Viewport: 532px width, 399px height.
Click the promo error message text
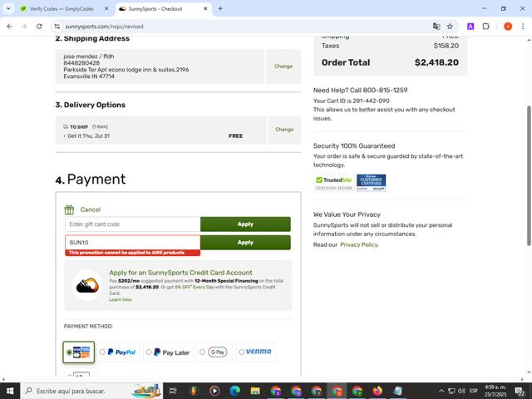coord(126,253)
